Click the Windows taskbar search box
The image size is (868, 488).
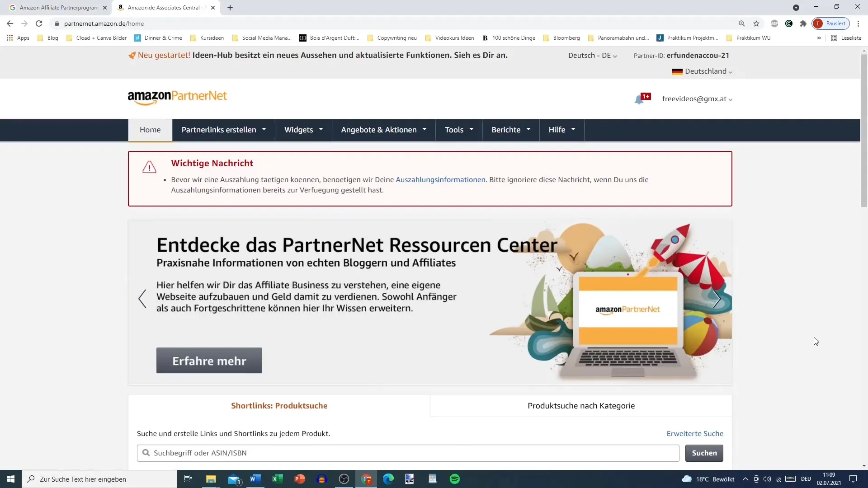(99, 479)
